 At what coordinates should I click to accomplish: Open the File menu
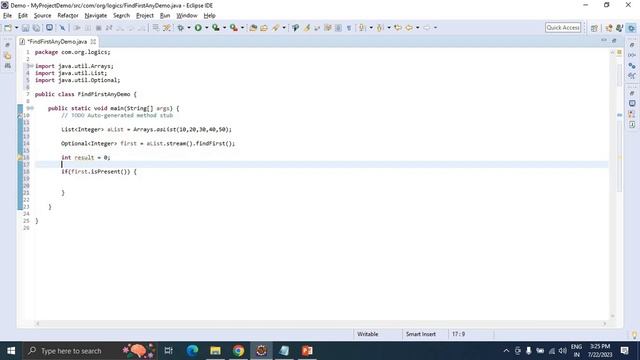[7, 16]
